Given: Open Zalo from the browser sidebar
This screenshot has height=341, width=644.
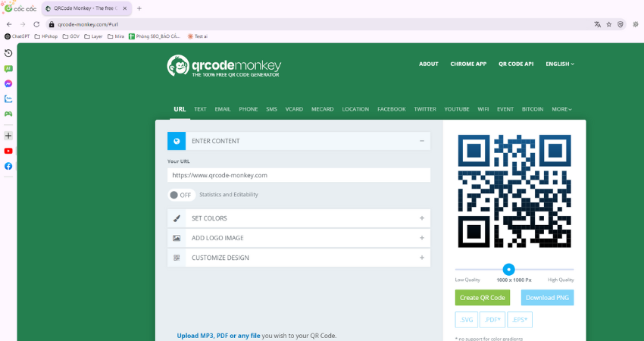Looking at the screenshot, I should point(8,99).
